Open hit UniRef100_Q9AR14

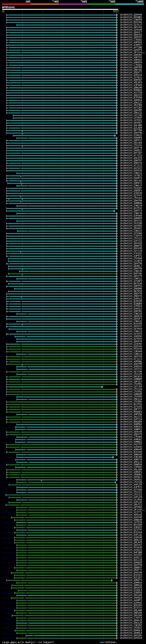[131, 583]
